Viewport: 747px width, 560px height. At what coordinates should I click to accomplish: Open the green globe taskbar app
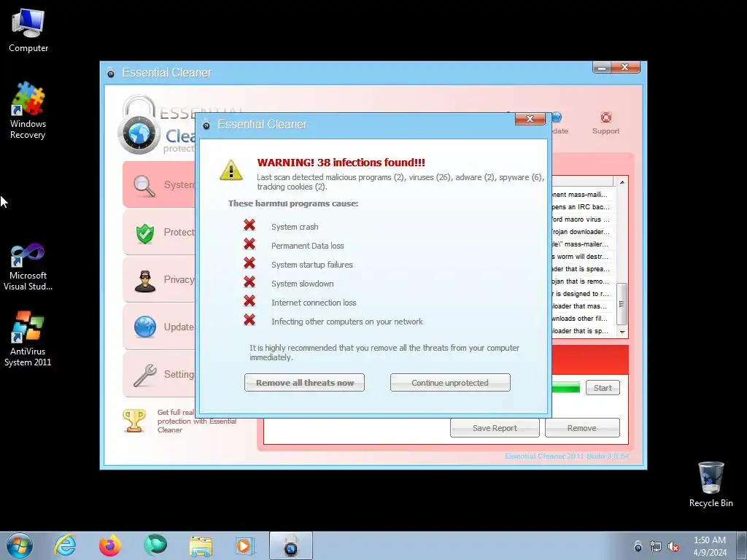coord(155,545)
